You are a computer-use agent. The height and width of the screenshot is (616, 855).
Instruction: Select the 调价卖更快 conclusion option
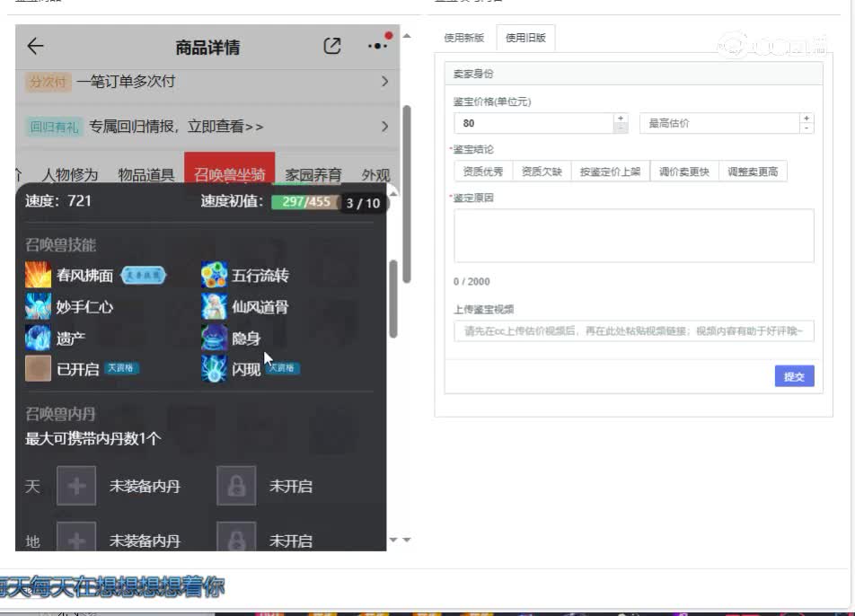(684, 172)
